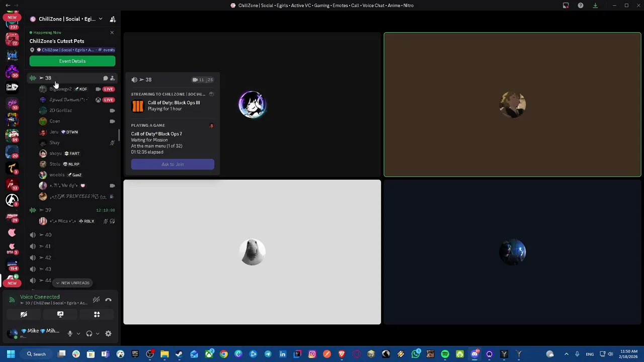
Task: Join voice channel 42
Action: point(72,257)
